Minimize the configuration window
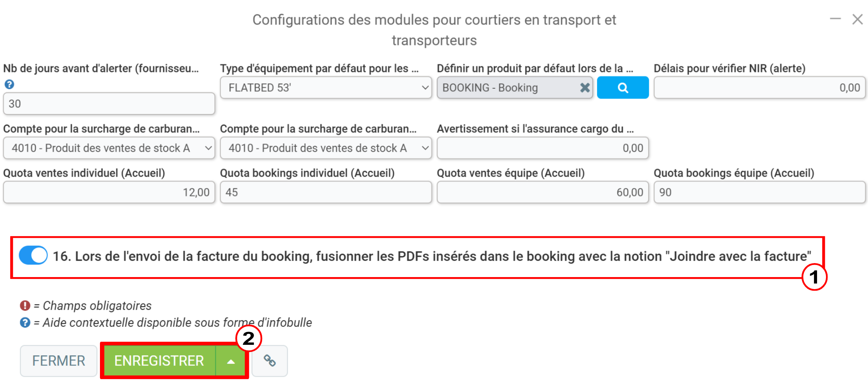 tap(835, 19)
